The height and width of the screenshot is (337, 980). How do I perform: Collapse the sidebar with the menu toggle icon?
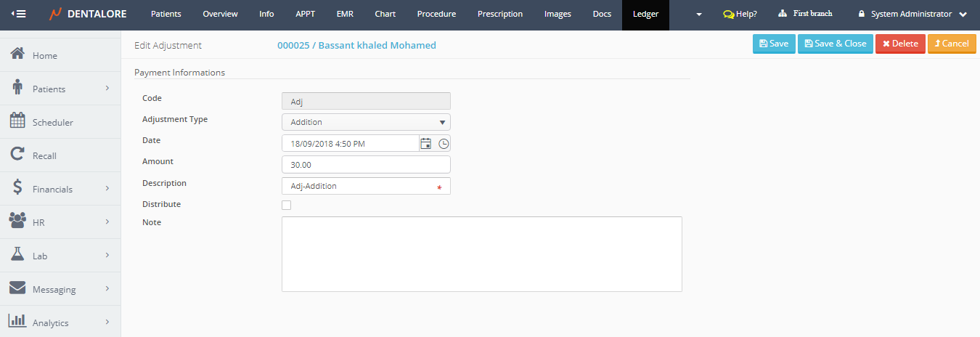pyautogui.click(x=19, y=14)
